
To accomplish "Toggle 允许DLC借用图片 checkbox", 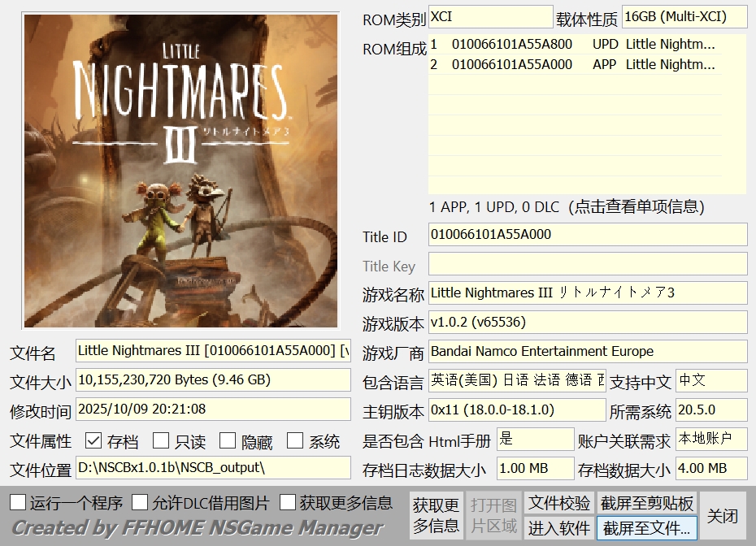I will tap(141, 502).
